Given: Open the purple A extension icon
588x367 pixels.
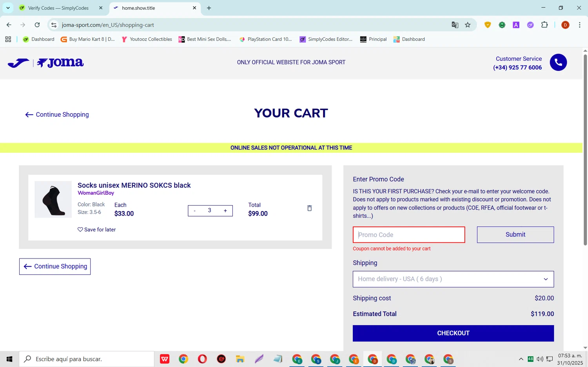Looking at the screenshot, I should coord(516,25).
